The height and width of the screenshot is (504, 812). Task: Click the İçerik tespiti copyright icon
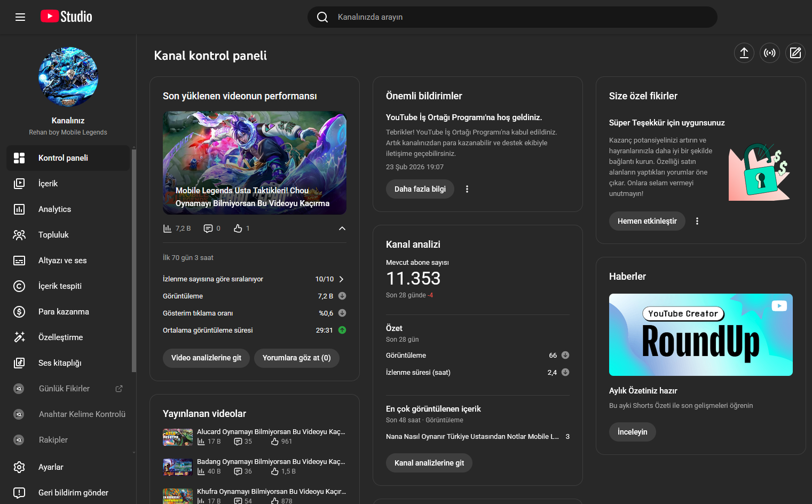pos(19,286)
